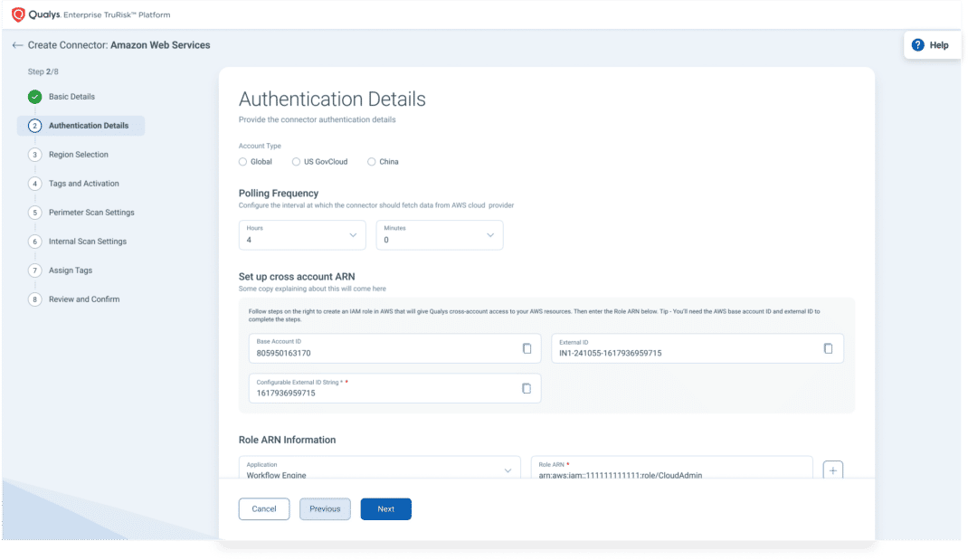Go back using the left arrow icon
The image size is (968, 560).
tap(17, 45)
